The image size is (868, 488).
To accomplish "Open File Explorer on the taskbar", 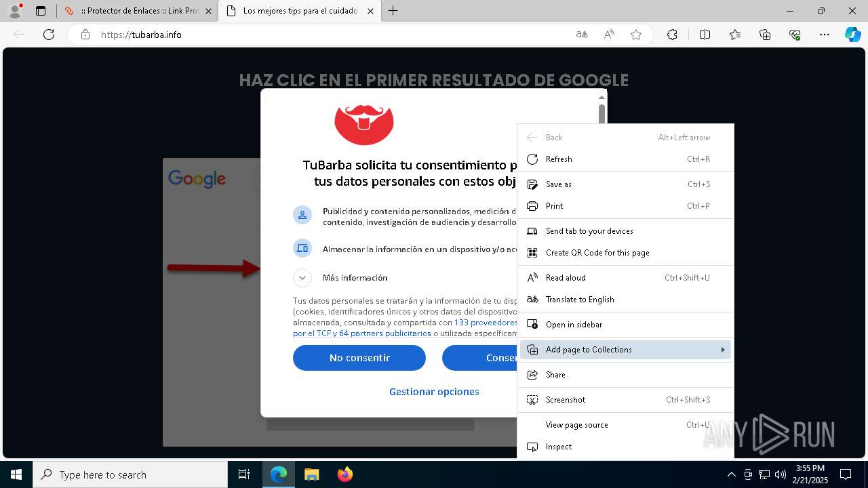I will click(311, 474).
